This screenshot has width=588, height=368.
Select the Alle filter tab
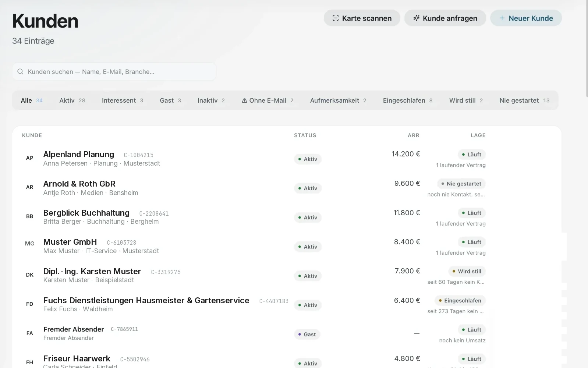[32, 100]
